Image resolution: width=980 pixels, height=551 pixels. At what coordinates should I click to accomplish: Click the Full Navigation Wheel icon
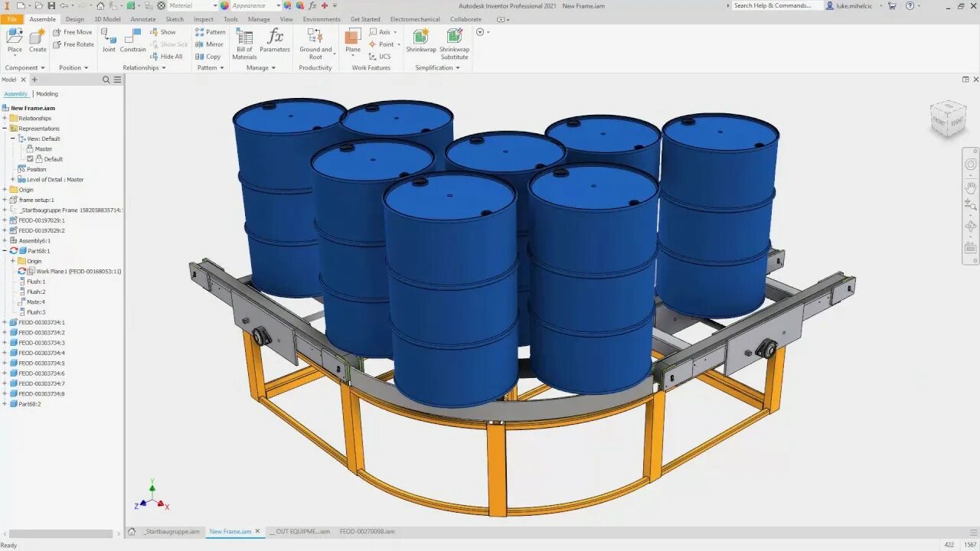(x=971, y=164)
